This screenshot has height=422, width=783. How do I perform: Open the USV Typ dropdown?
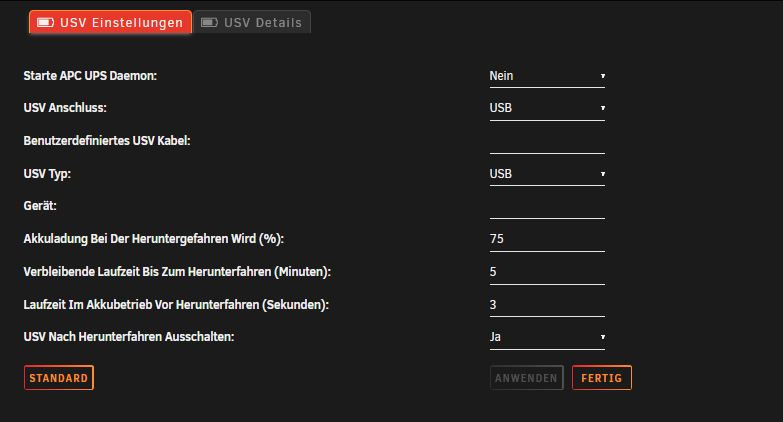[547, 175]
